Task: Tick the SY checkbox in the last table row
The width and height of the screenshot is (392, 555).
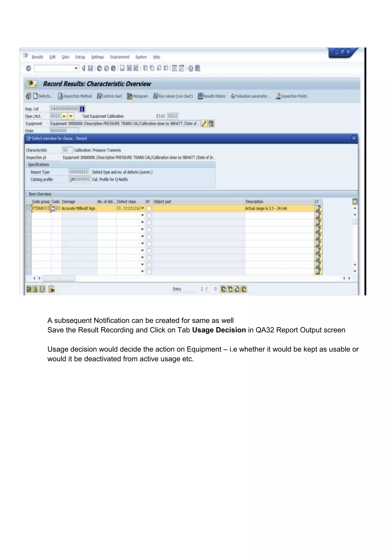Action: point(149,272)
